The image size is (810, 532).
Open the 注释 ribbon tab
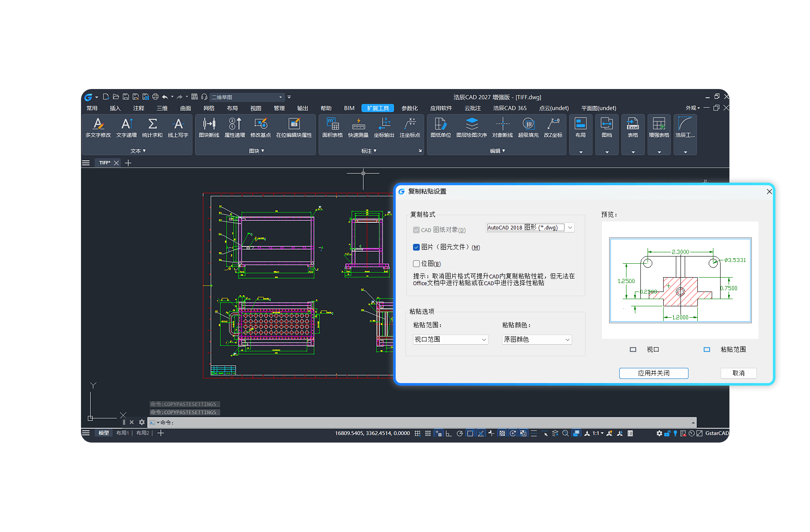139,108
